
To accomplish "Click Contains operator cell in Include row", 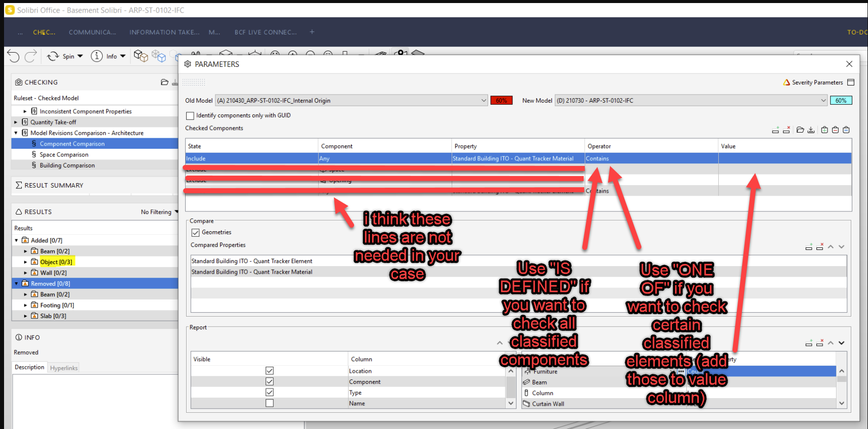I will click(x=652, y=158).
